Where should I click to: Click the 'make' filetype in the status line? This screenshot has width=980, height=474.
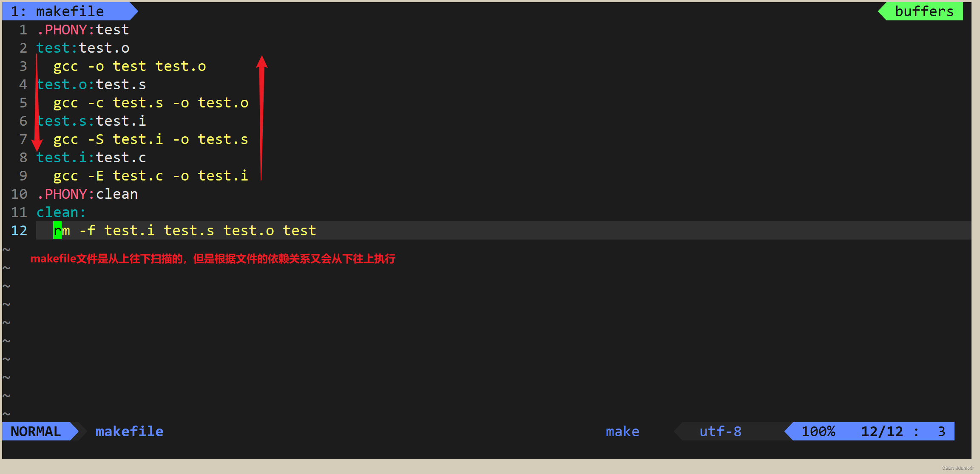[622, 432]
